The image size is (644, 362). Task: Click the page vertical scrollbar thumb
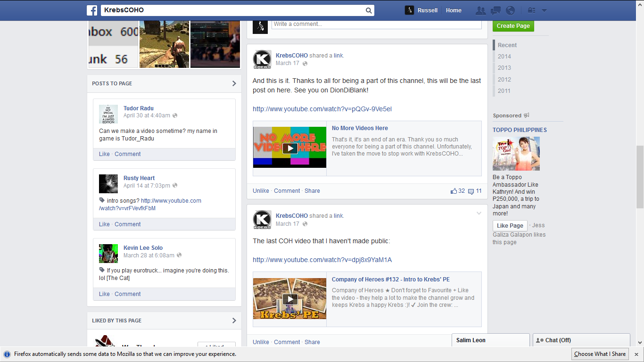pos(640,177)
